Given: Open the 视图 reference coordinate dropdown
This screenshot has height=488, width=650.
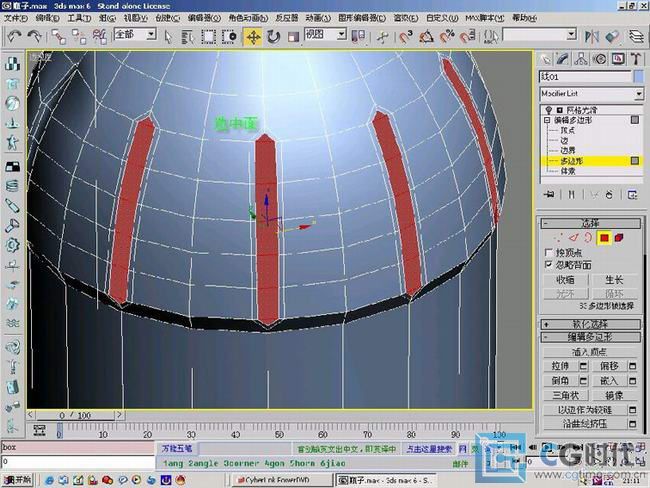Looking at the screenshot, I should [x=342, y=34].
